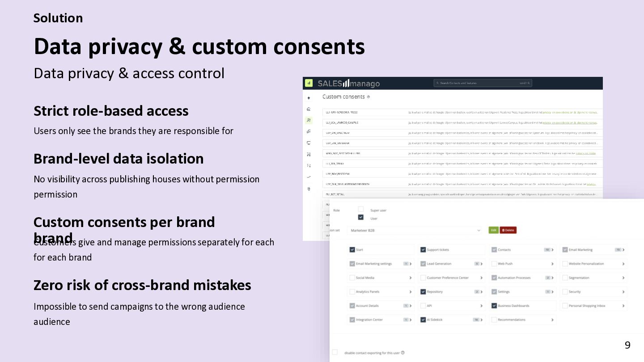Image resolution: width=644 pixels, height=362 pixels.
Task: Click help icon next to Custom consents
Action: point(369,97)
